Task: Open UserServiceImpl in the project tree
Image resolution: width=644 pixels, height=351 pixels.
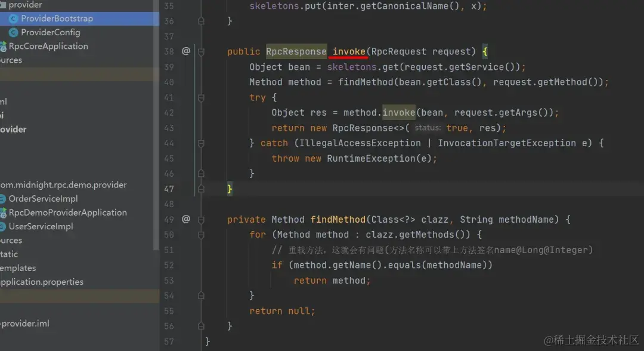Action: click(x=41, y=226)
